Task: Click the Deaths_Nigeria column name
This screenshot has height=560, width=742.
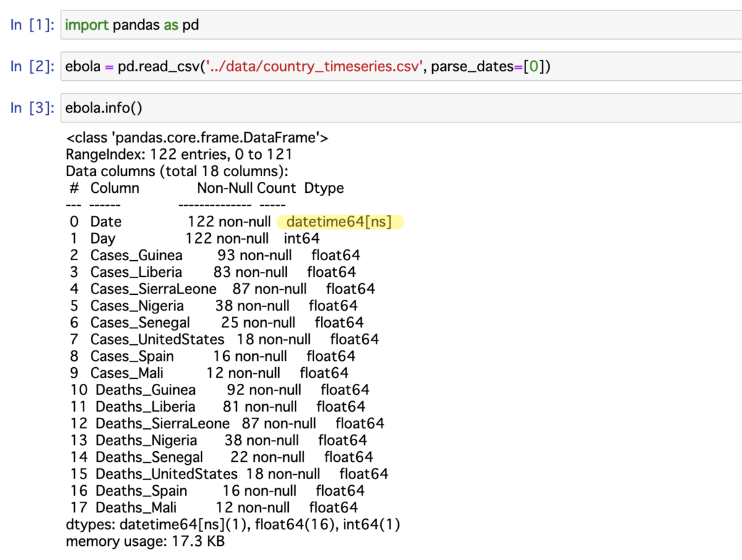Action: pyautogui.click(x=147, y=440)
